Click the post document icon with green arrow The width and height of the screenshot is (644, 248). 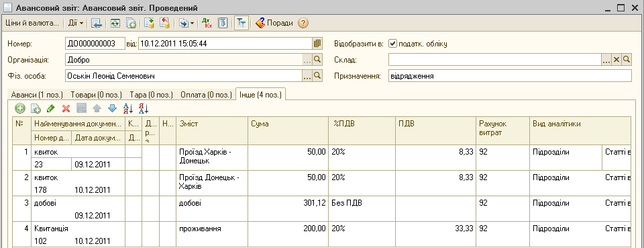[149, 23]
